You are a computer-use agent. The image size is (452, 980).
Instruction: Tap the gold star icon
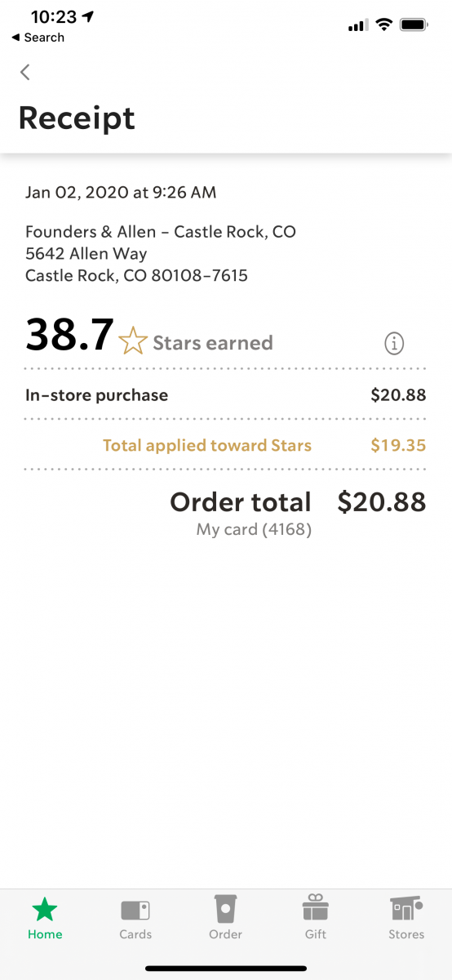132,341
